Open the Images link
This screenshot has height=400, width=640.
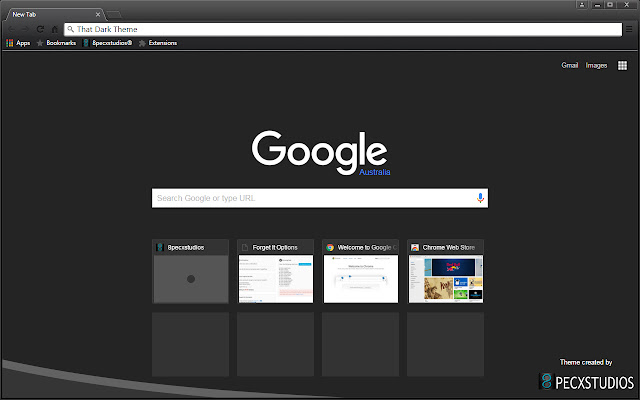tap(596, 65)
